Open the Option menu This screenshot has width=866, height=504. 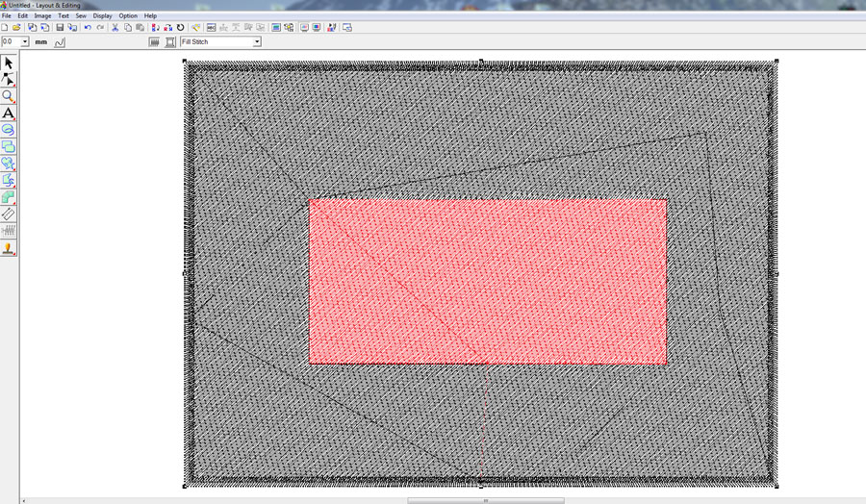(128, 16)
